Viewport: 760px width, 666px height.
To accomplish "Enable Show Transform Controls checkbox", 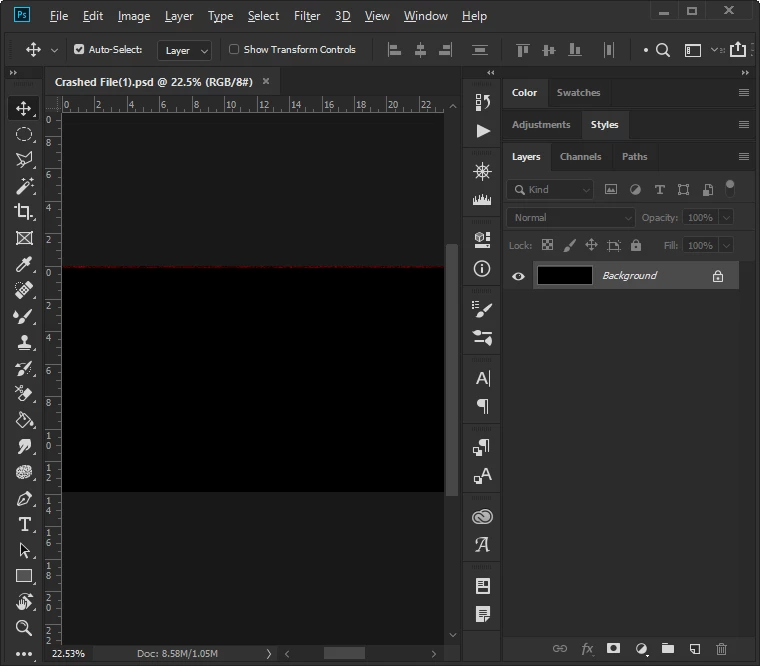I will click(x=234, y=49).
